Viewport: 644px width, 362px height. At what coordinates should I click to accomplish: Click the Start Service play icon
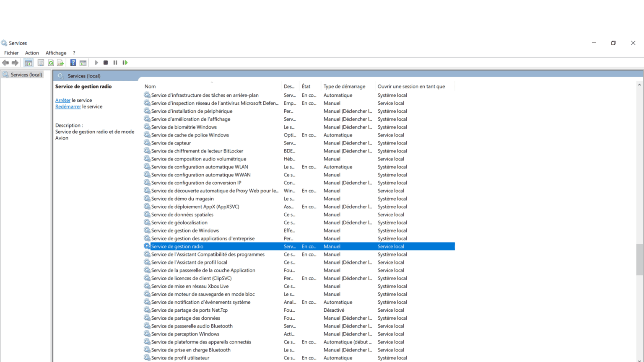click(x=96, y=63)
